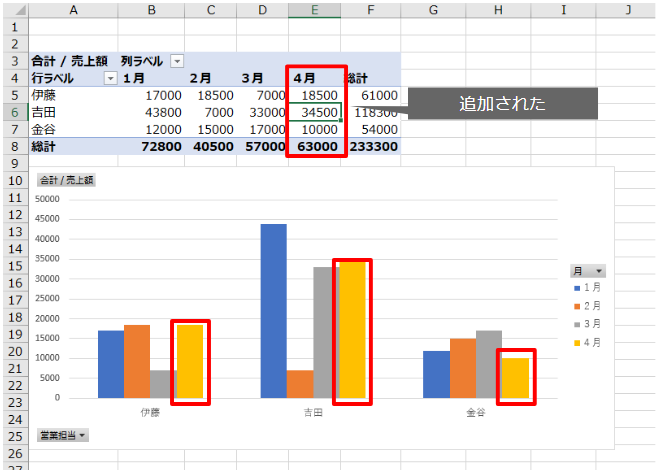661x470 pixels.
Task: Select row 1 header
Action: click(x=15, y=27)
